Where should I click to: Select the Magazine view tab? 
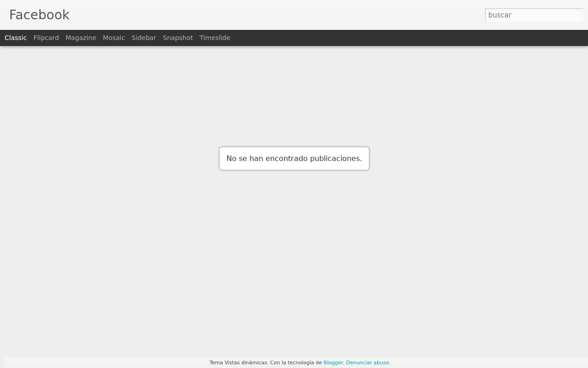(81, 38)
